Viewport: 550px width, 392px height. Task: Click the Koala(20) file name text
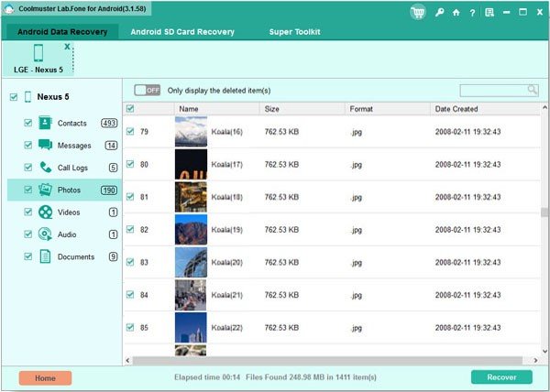pyautogui.click(x=226, y=262)
